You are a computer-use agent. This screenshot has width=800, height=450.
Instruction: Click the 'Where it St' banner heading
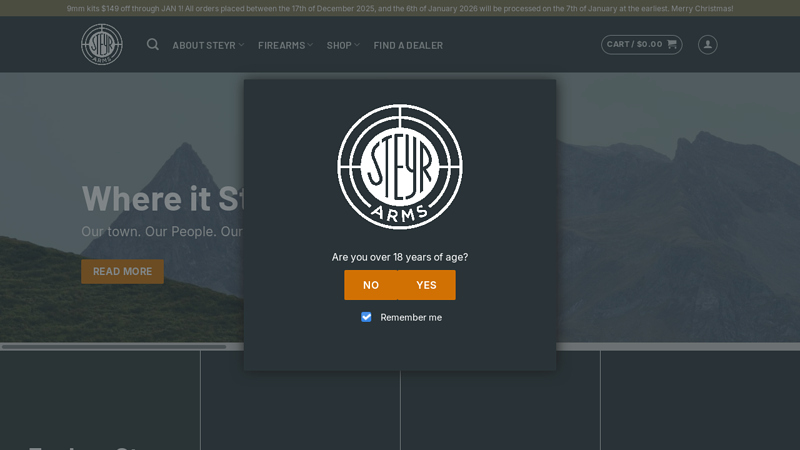[x=163, y=198]
